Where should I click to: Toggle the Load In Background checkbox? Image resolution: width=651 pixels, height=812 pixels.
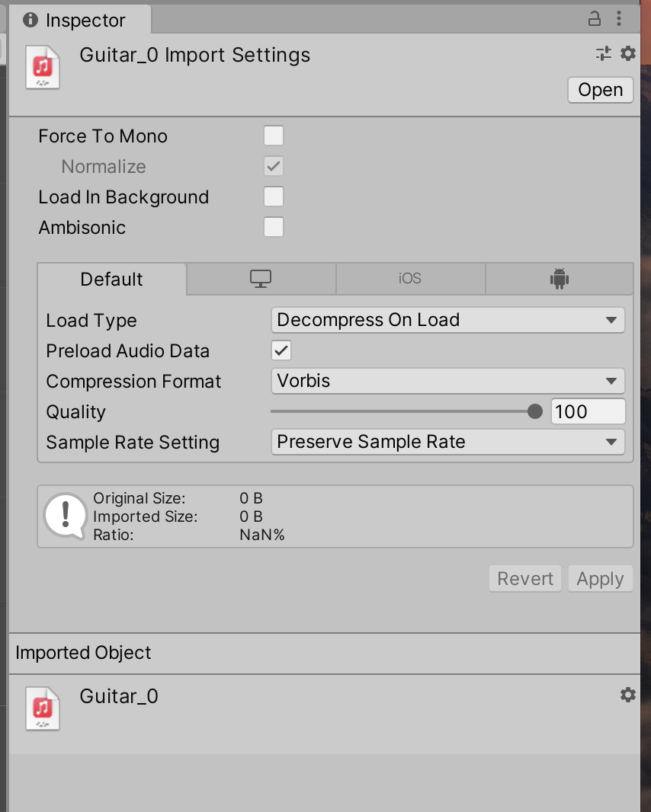[273, 197]
